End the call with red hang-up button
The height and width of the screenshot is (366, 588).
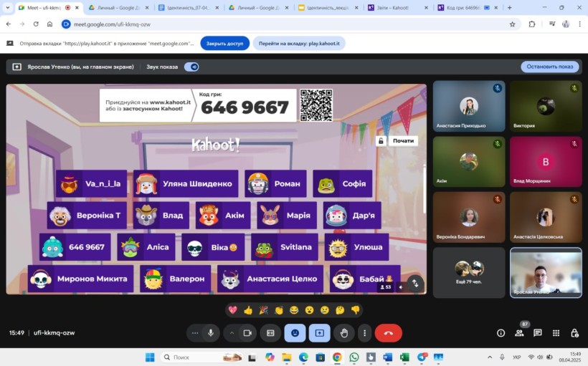(x=389, y=332)
